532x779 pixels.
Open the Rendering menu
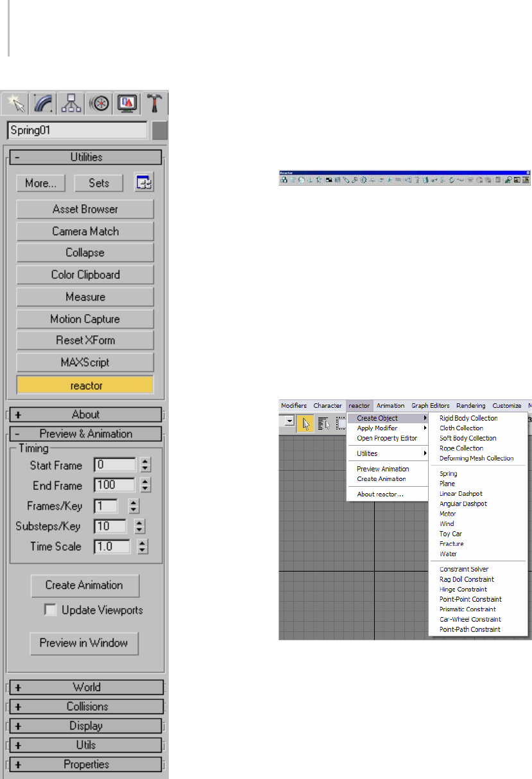pos(471,406)
